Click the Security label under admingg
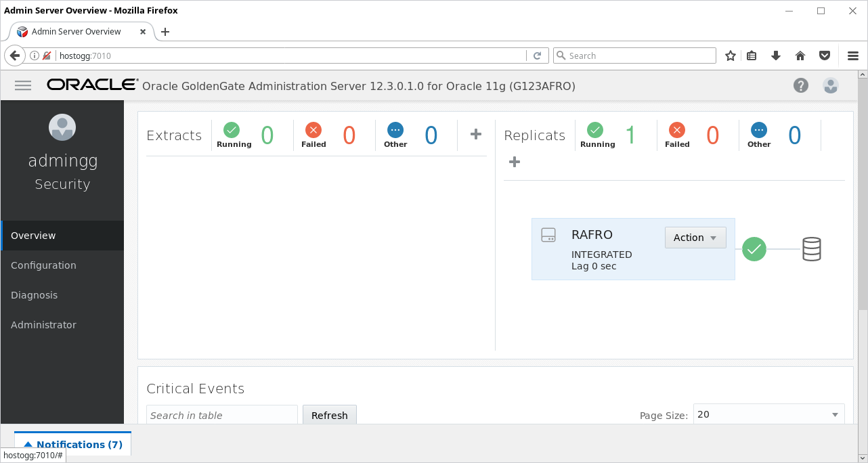Screen dimensions: 868x463 (x=62, y=184)
